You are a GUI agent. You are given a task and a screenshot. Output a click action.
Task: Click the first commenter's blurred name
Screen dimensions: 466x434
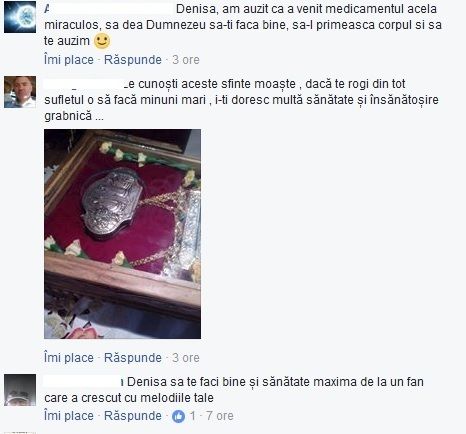[x=108, y=9]
